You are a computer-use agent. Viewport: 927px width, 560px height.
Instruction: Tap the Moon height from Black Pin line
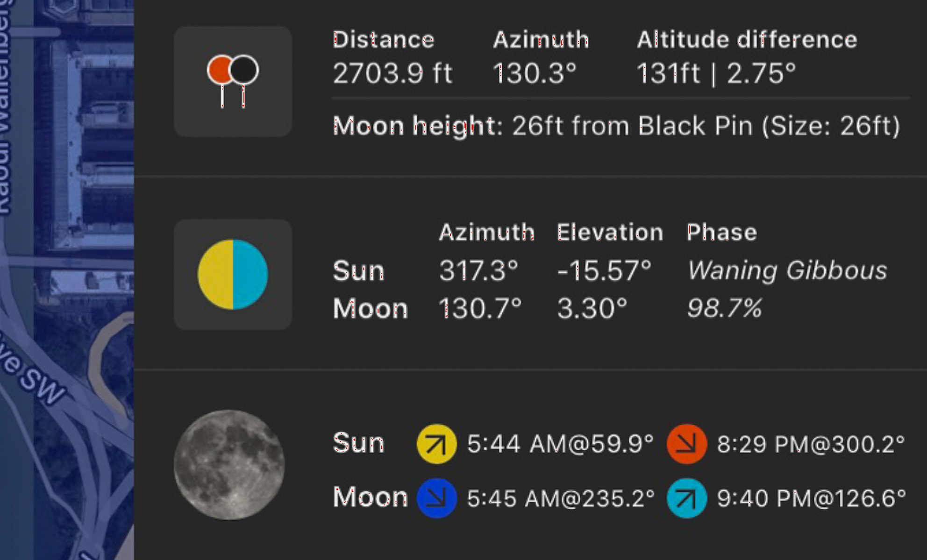pos(616,126)
